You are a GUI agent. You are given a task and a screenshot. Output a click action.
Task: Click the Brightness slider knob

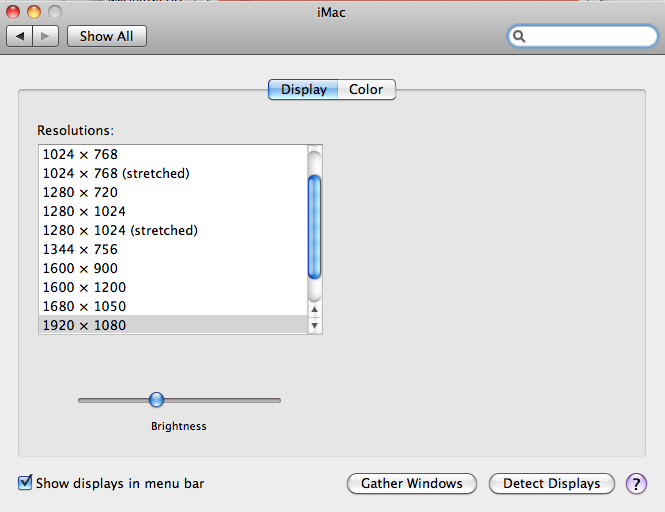click(156, 400)
